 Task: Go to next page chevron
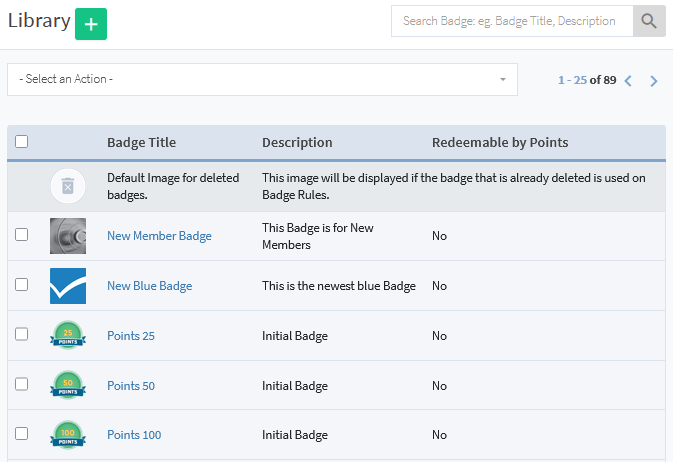pyautogui.click(x=654, y=81)
